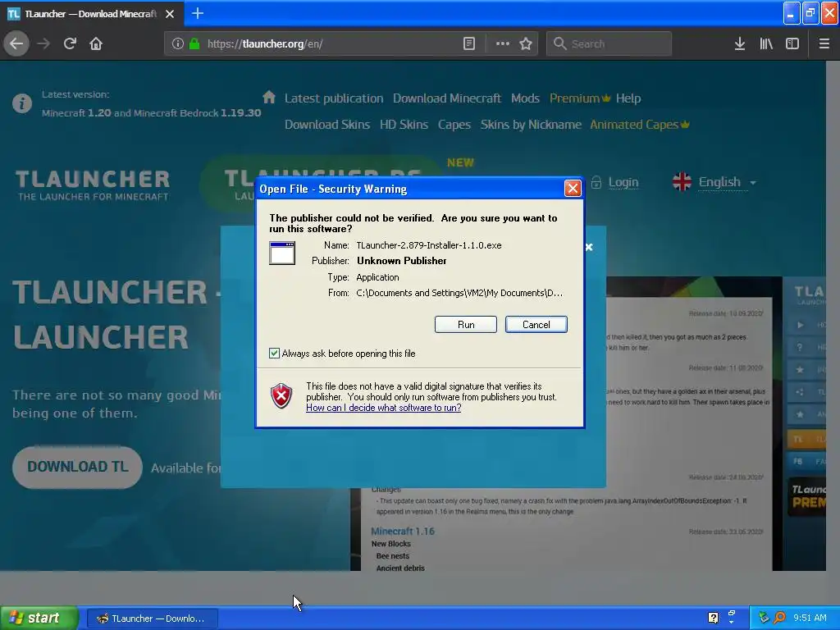Click the info circle beside Latest version
The width and height of the screenshot is (840, 630).
pyautogui.click(x=22, y=103)
